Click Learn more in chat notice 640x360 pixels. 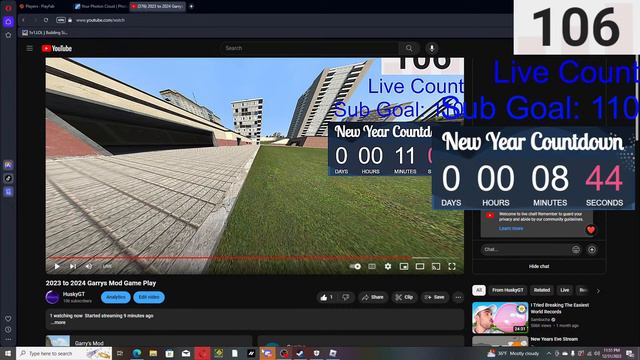pos(511,229)
